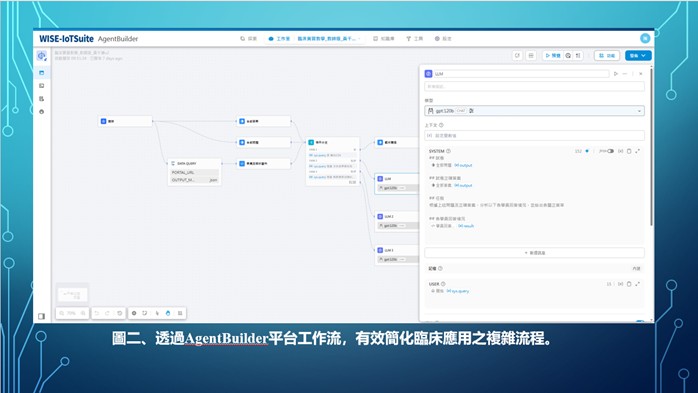Click the sys.query variable in the USER prompt
Viewport: 698px width, 393px height.
[x=458, y=291]
